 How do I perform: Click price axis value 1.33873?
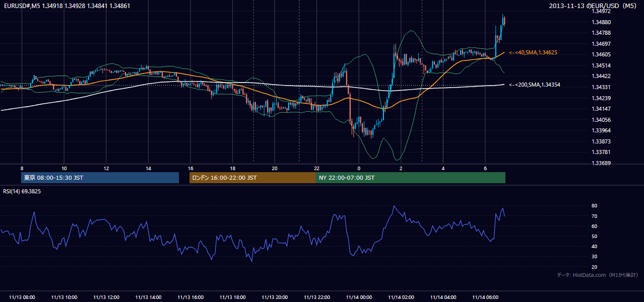601,141
